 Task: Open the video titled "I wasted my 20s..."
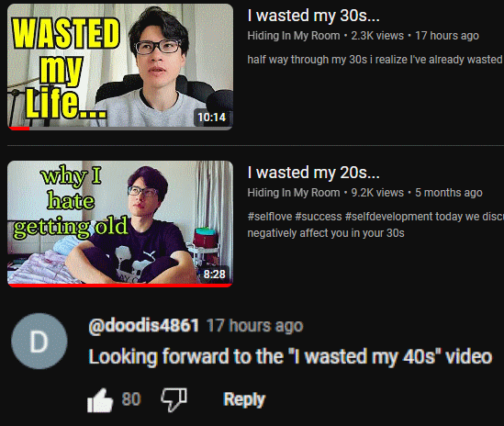[313, 173]
